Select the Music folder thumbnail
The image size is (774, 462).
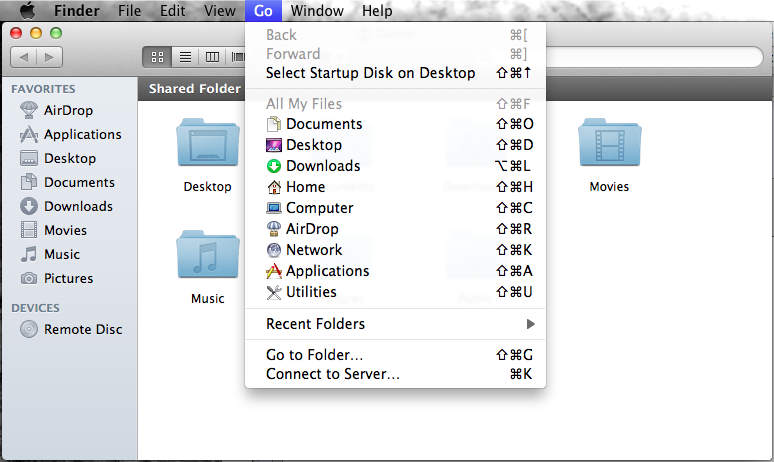(x=208, y=255)
